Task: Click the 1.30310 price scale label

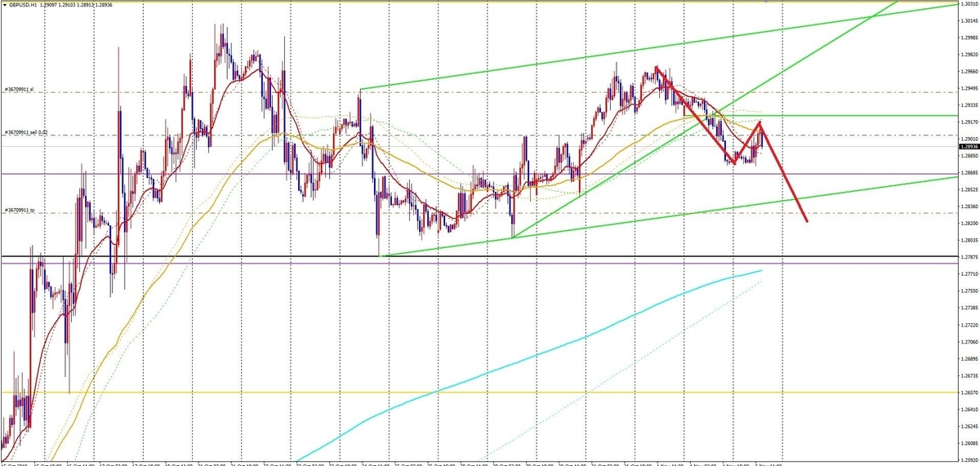Action: tap(969, 4)
